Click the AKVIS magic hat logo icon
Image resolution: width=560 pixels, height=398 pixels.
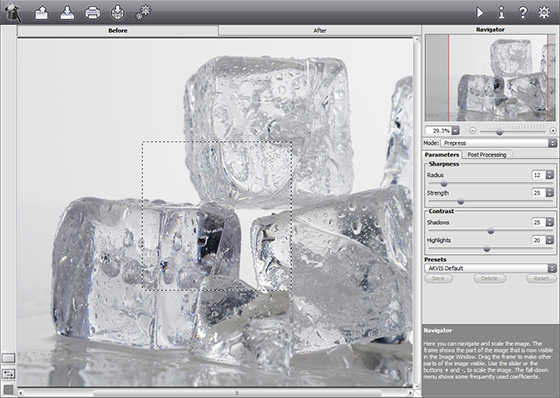pyautogui.click(x=12, y=13)
